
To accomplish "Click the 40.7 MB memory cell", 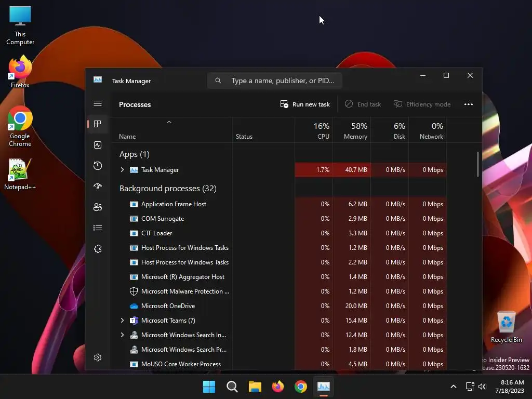I will pos(352,170).
